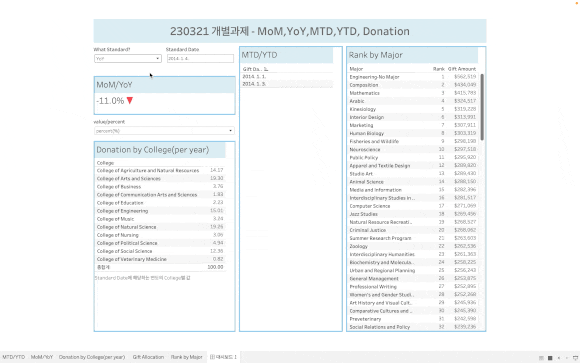580x363 pixels.
Task: Select the Marketing major row
Action: [412, 125]
